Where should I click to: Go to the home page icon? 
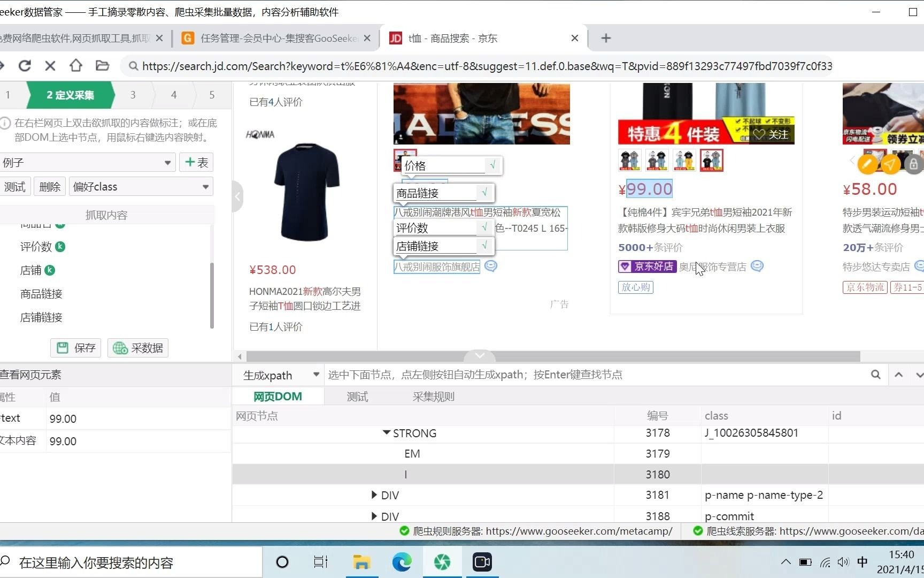(76, 65)
